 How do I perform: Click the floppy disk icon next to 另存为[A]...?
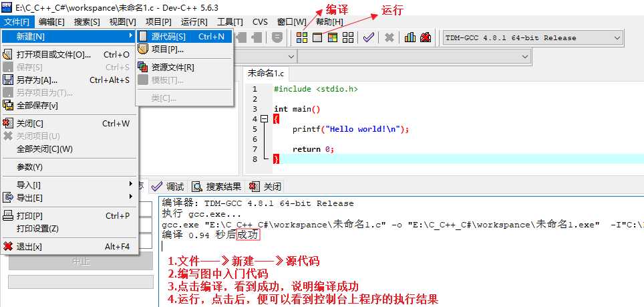click(x=8, y=80)
